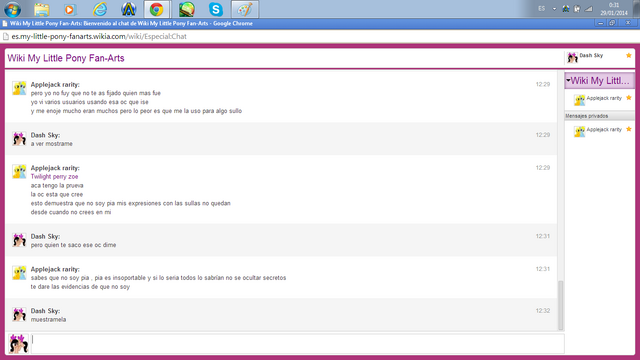Click the chat message input field

[x=298, y=344]
